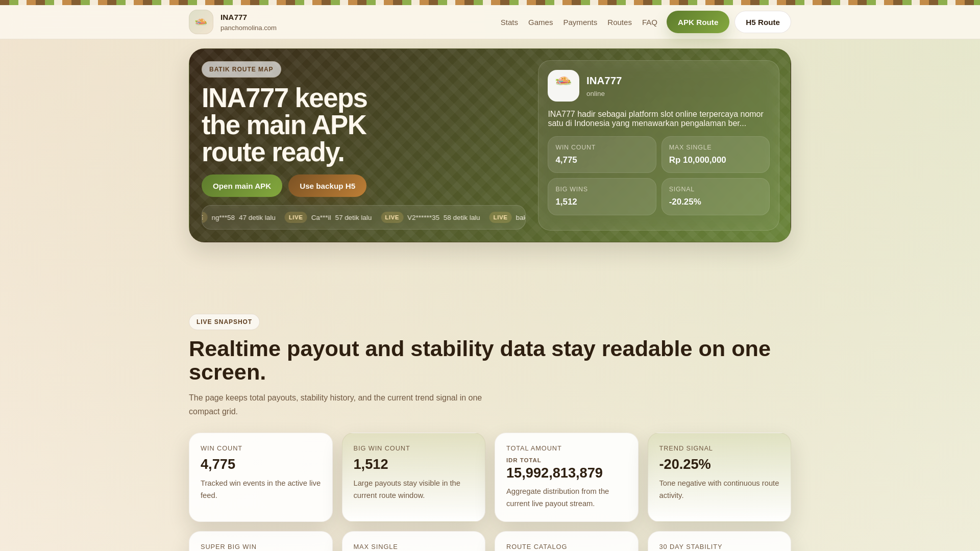Image resolution: width=980 pixels, height=551 pixels.
Task: Click the LIVE badge beside V2******35
Action: (391, 217)
